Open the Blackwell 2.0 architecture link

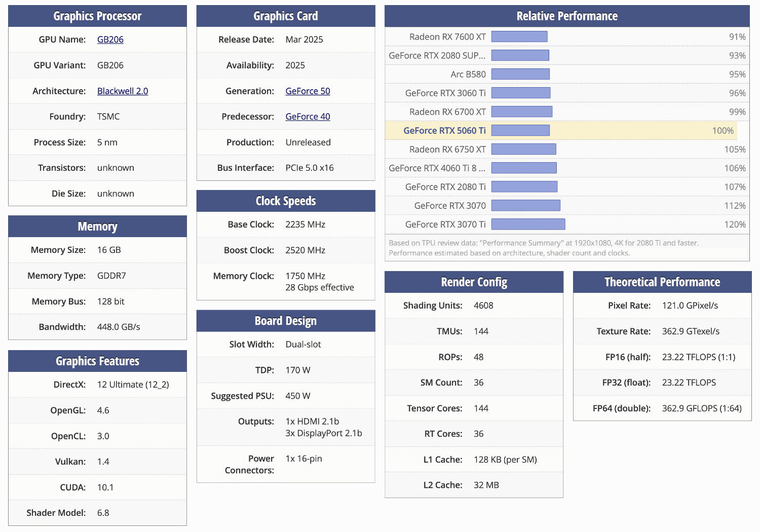[x=123, y=91]
